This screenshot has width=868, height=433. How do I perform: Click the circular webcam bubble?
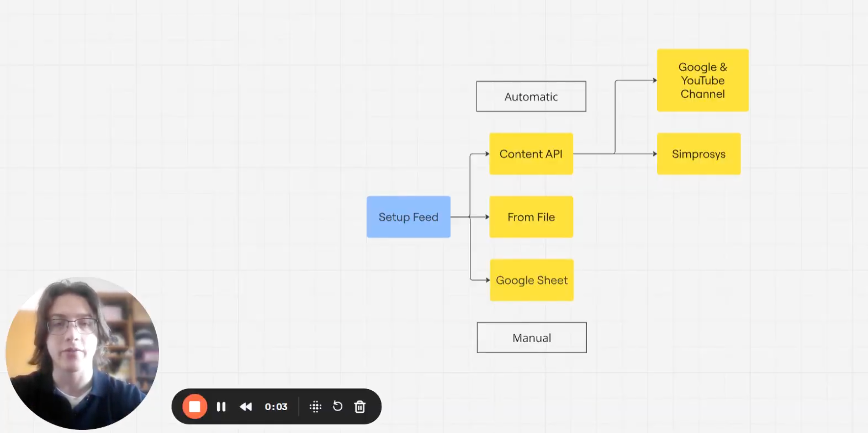coord(82,353)
